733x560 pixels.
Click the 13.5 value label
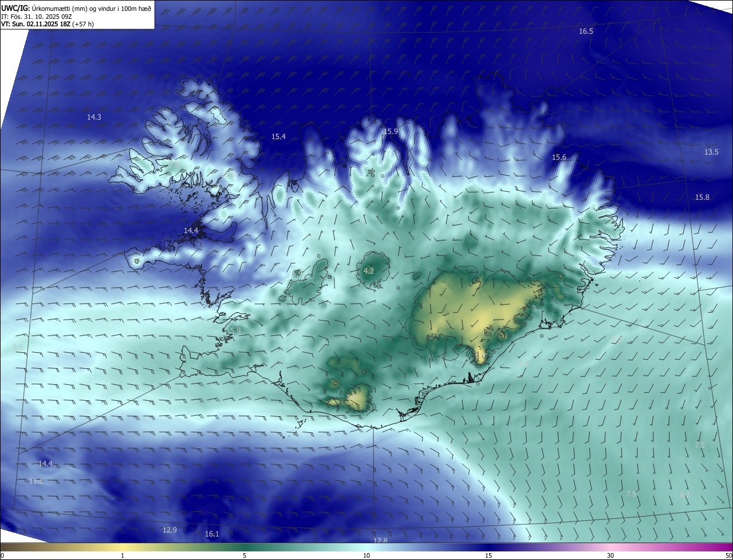[711, 152]
